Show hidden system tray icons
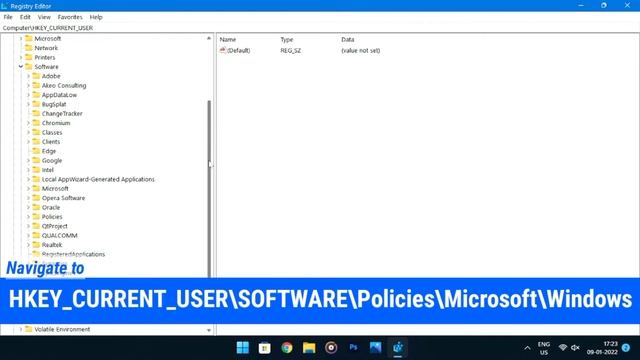This screenshot has width=640, height=360. pyautogui.click(x=527, y=348)
